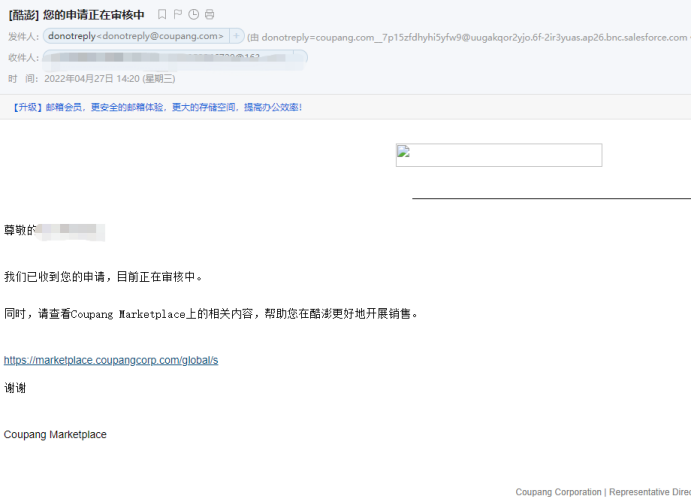The width and height of the screenshot is (692, 502).
Task: Open the marketplace.coupangcorp.com/global/s link
Action: click(x=111, y=360)
